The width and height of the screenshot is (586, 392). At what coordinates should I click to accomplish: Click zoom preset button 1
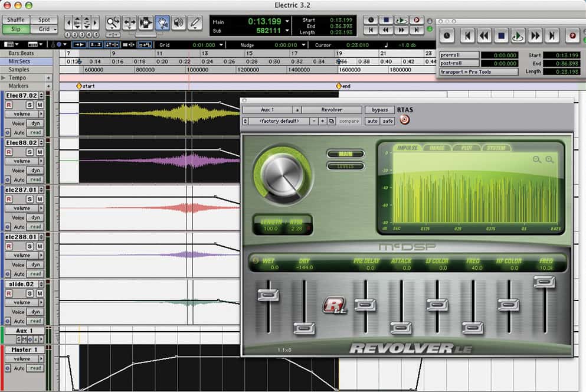[67, 35]
